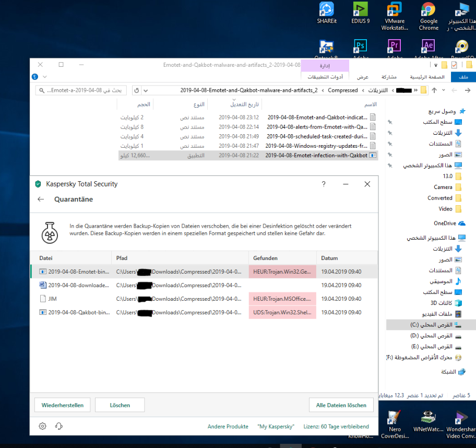Launch EDIUS 9 desktop shortcut
Image resolution: width=476 pixels, height=448 pixels.
[x=360, y=13]
